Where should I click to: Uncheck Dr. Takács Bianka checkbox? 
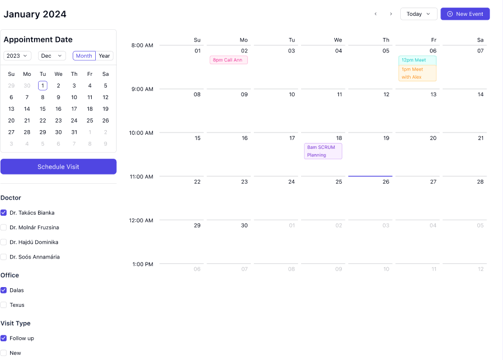(4, 213)
